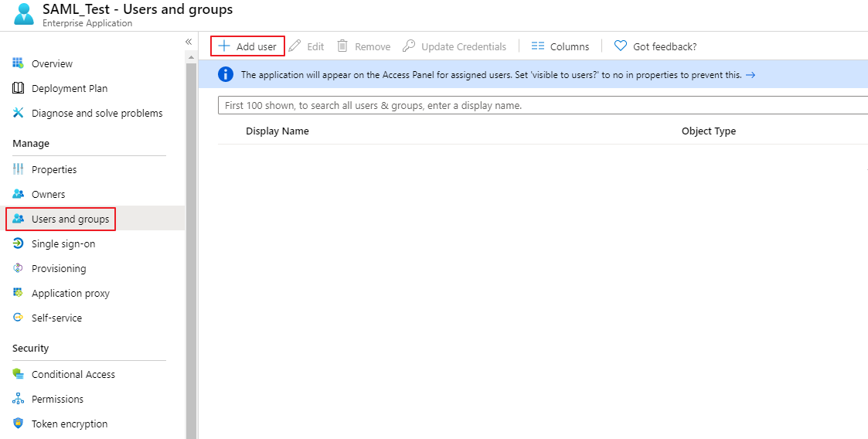This screenshot has width=868, height=439.
Task: Click the Got feedback? button
Action: pos(655,46)
